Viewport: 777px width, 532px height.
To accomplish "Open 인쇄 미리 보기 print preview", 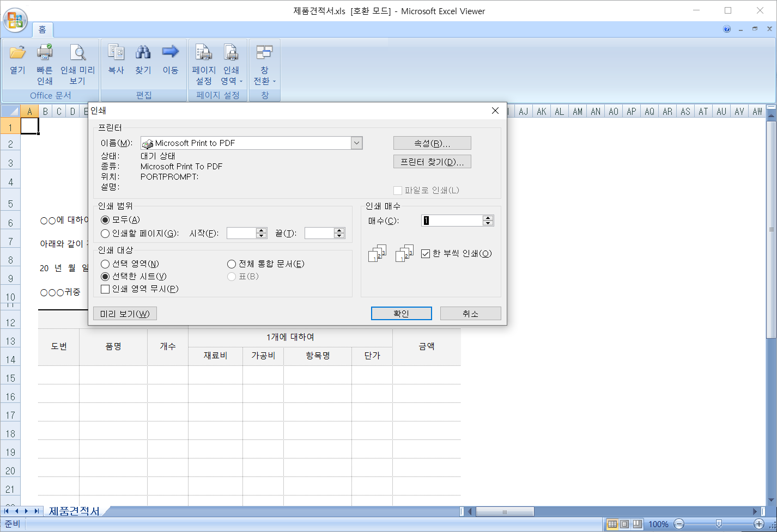I will pyautogui.click(x=77, y=65).
